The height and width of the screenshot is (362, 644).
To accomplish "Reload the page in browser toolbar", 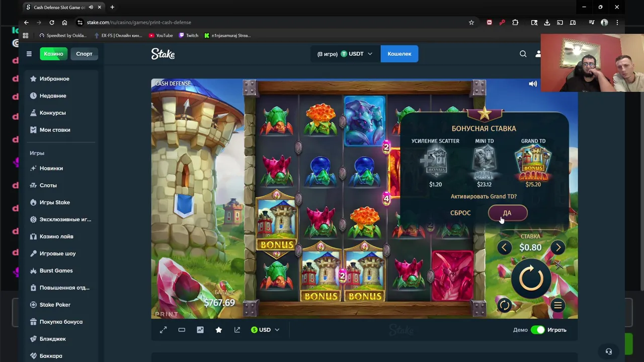I will [52, 22].
